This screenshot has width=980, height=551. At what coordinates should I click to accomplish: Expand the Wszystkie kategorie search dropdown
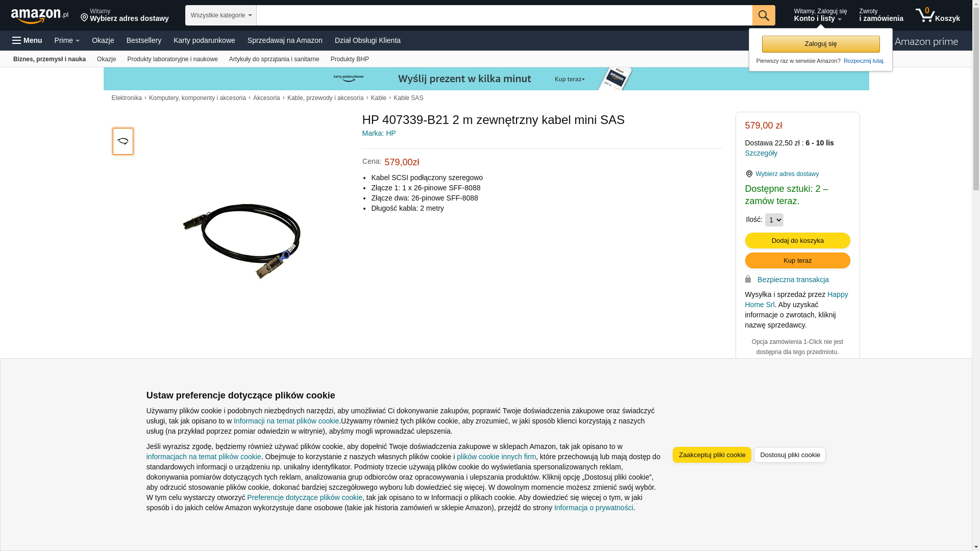[x=221, y=15]
